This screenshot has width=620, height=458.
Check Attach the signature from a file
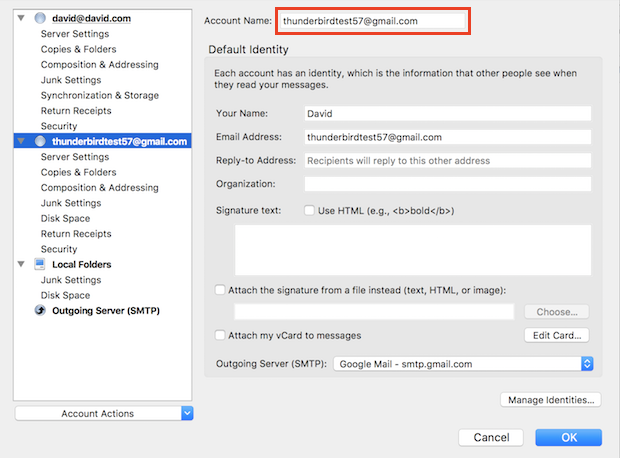220,290
